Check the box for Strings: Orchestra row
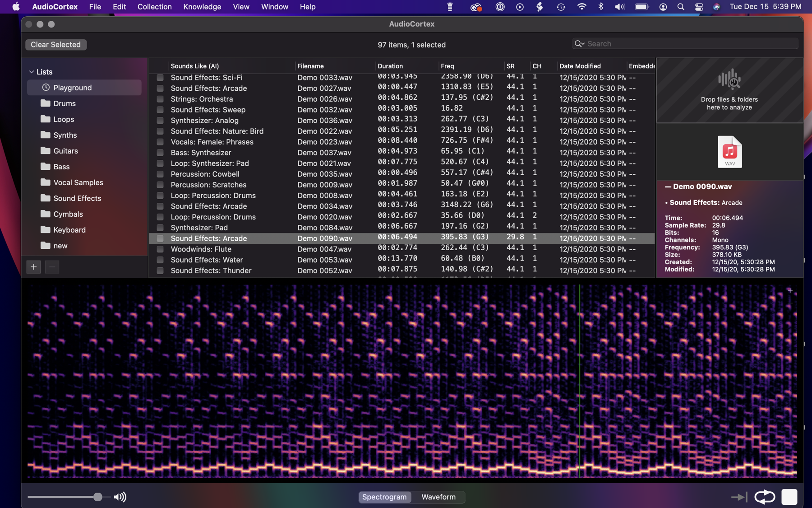Image resolution: width=812 pixels, height=508 pixels. 160,99
